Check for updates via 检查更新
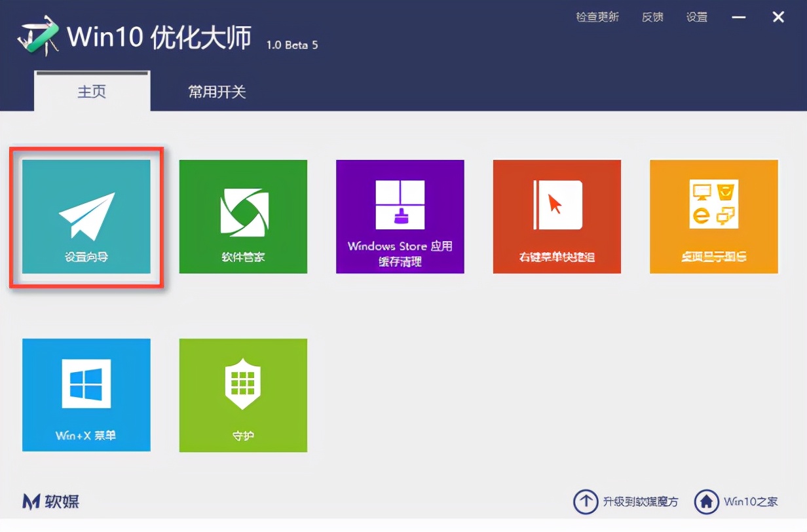807x532 pixels. [597, 18]
